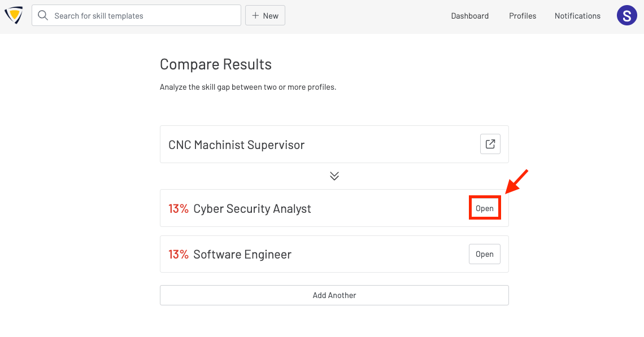644x337 pixels.
Task: Click the plus icon on New button
Action: pos(256,16)
